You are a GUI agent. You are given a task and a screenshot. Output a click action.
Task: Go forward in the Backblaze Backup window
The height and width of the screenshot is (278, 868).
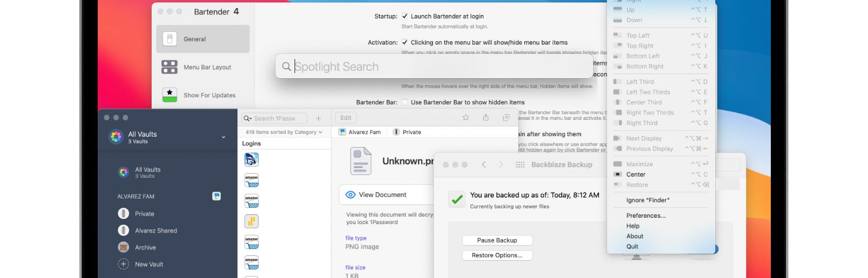point(500,164)
